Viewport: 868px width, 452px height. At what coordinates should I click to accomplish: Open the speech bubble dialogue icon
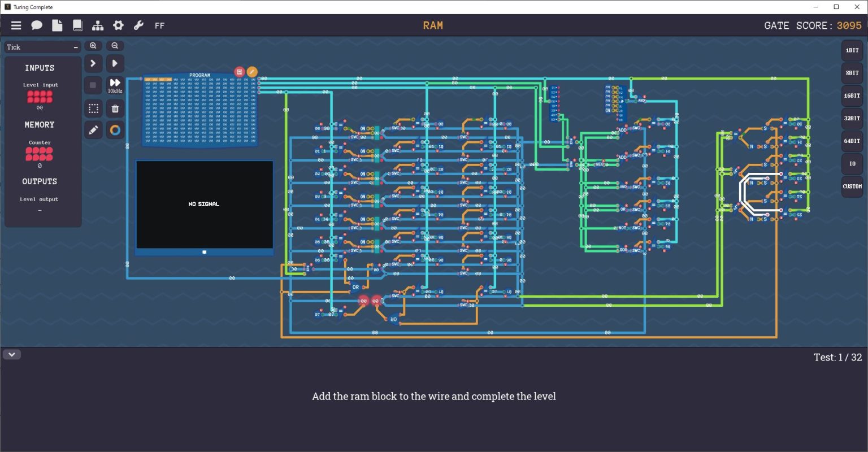37,25
